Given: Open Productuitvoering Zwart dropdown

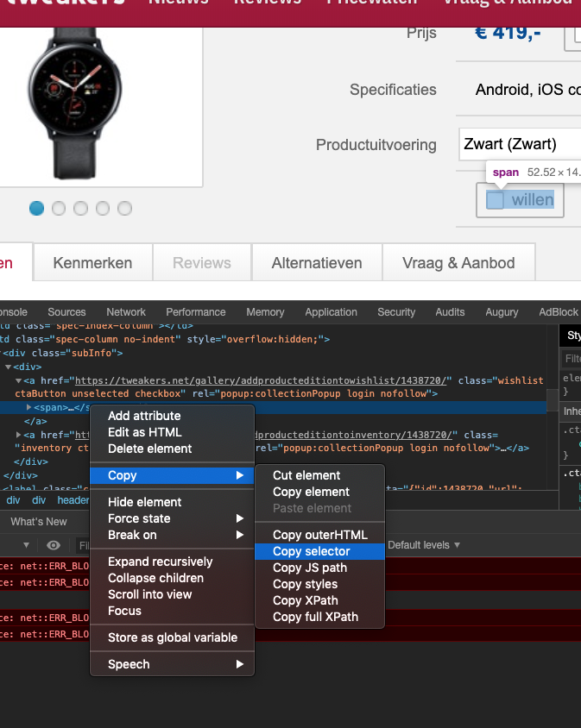Looking at the screenshot, I should (x=520, y=144).
